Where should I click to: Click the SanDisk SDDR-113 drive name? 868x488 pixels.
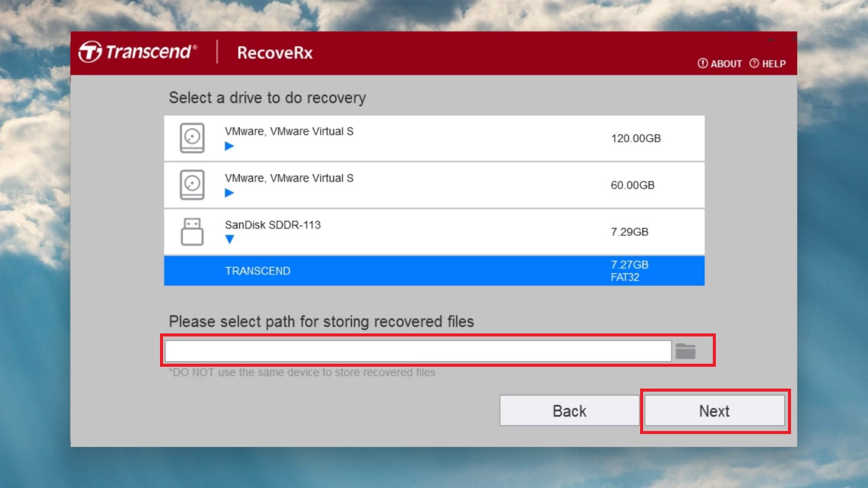[273, 225]
